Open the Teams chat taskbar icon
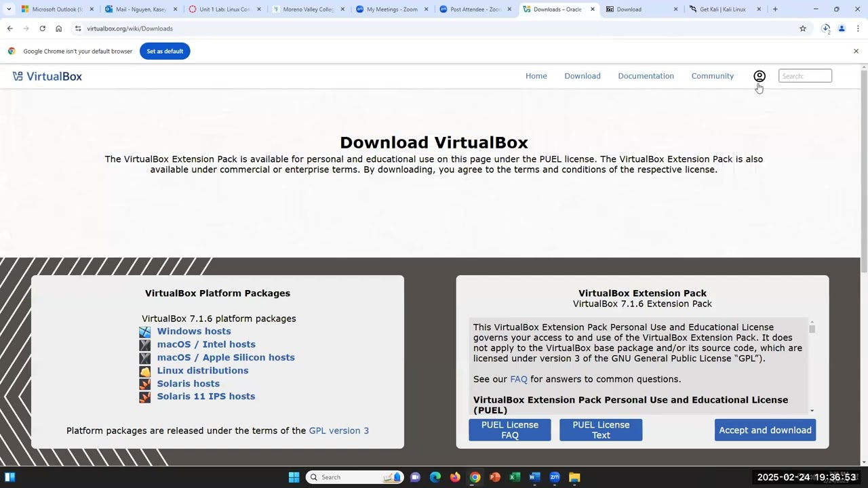 (x=415, y=477)
